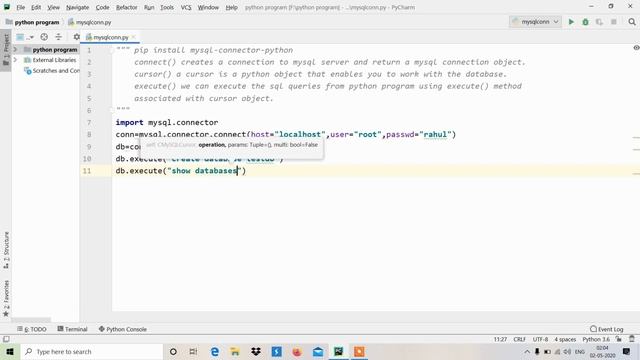Click the line 11 number in gutter
640x360 pixels.
pos(87,171)
